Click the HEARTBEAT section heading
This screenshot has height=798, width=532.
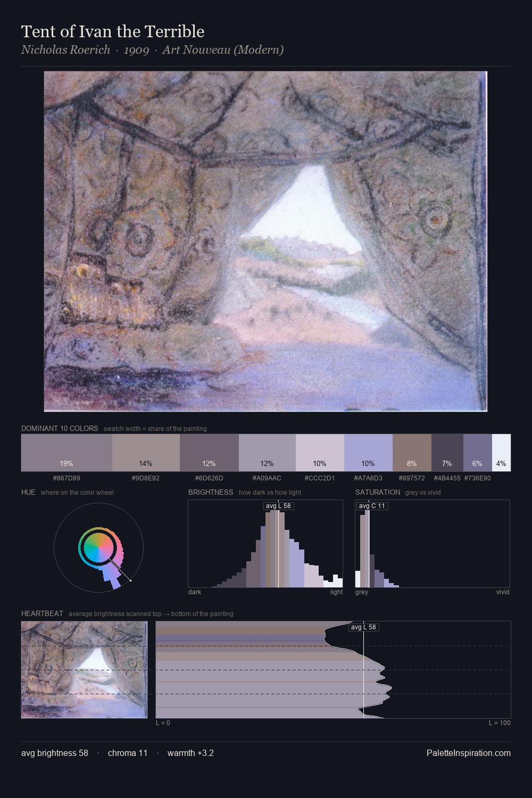click(42, 613)
